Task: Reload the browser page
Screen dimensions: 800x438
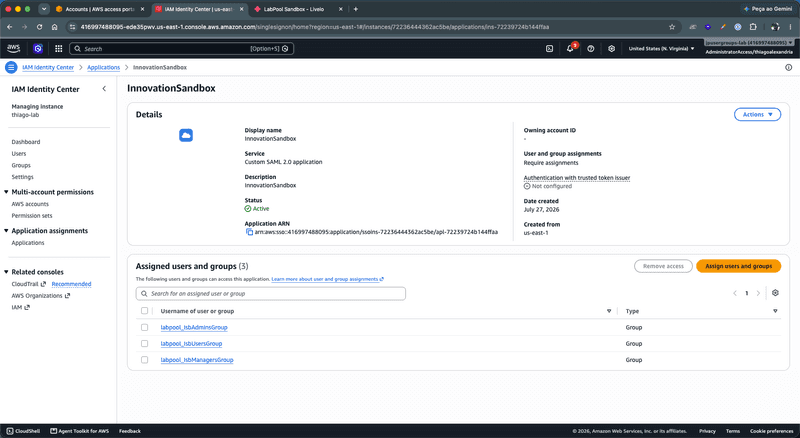Action: pos(39,27)
